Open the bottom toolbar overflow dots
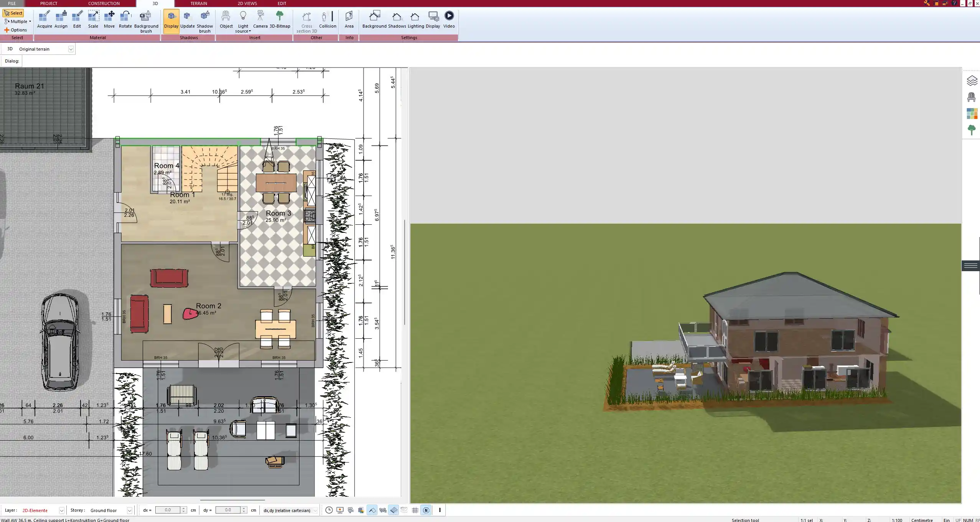980x522 pixels. pyautogui.click(x=440, y=510)
